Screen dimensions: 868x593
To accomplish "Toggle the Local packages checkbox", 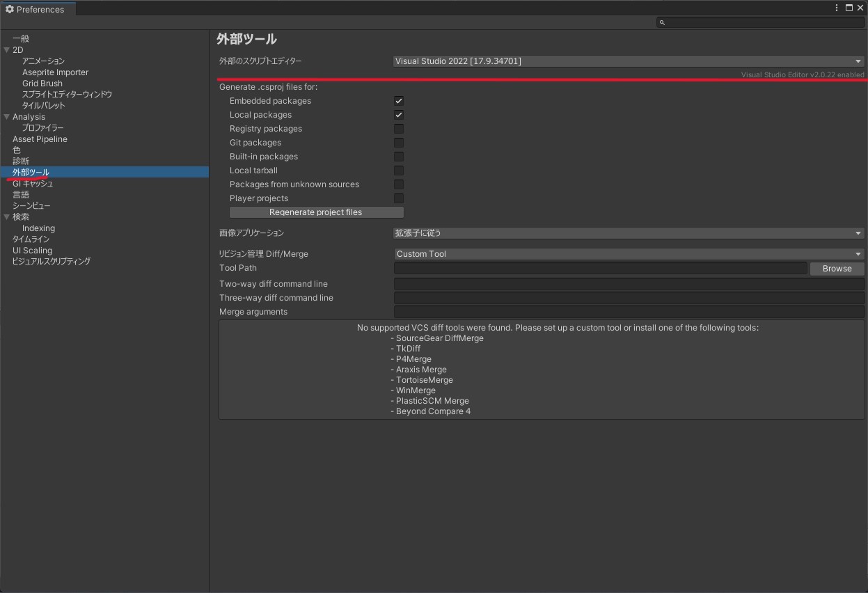I will 399,115.
